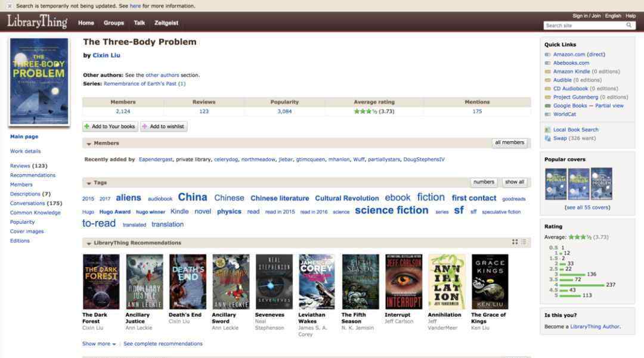The height and width of the screenshot is (358, 644).
Task: Click the Amazon.com quick link icon
Action: 547,55
